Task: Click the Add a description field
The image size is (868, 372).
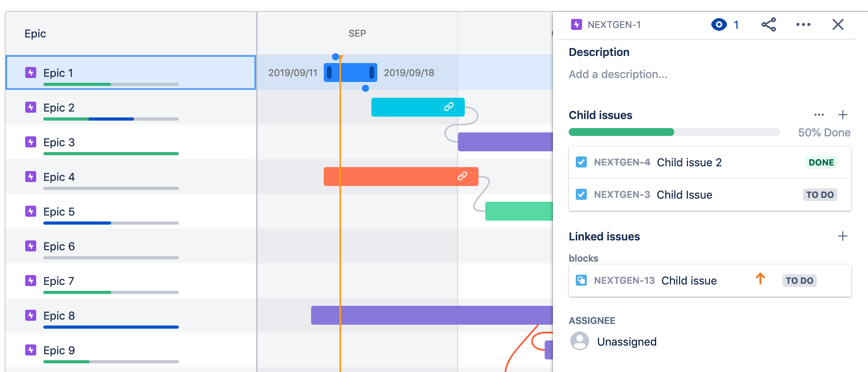Action: [x=618, y=74]
